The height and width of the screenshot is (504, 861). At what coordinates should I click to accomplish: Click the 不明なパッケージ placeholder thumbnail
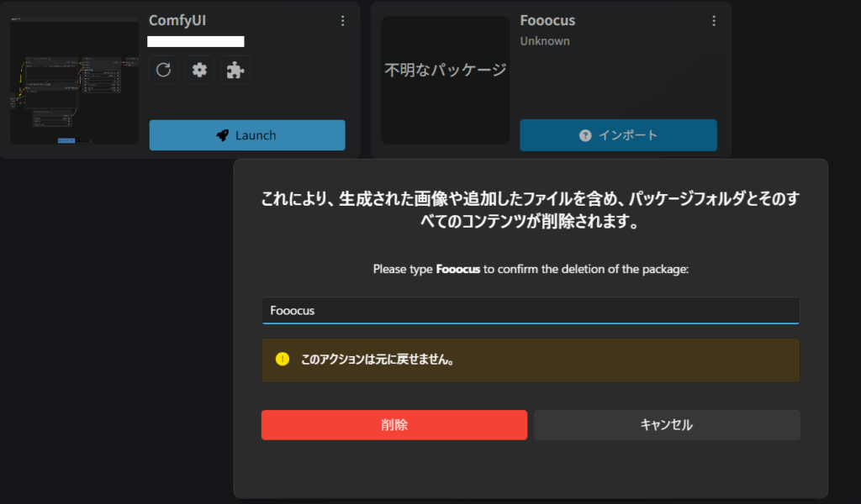coord(446,81)
